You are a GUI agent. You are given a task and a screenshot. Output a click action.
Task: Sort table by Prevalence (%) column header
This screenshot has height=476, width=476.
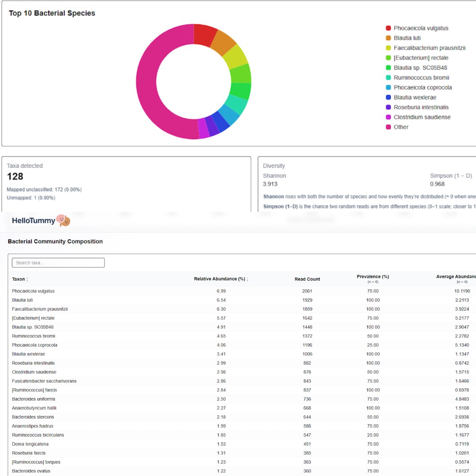[372, 277]
